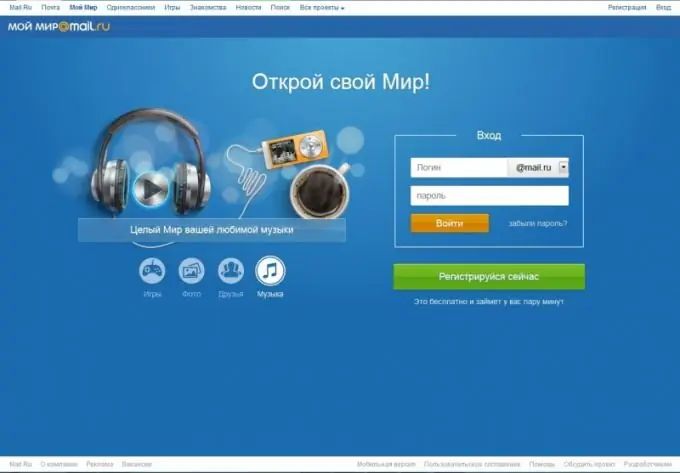Image resolution: width=680 pixels, height=473 pixels.
Task: Focus the пароль password field
Action: point(490,196)
